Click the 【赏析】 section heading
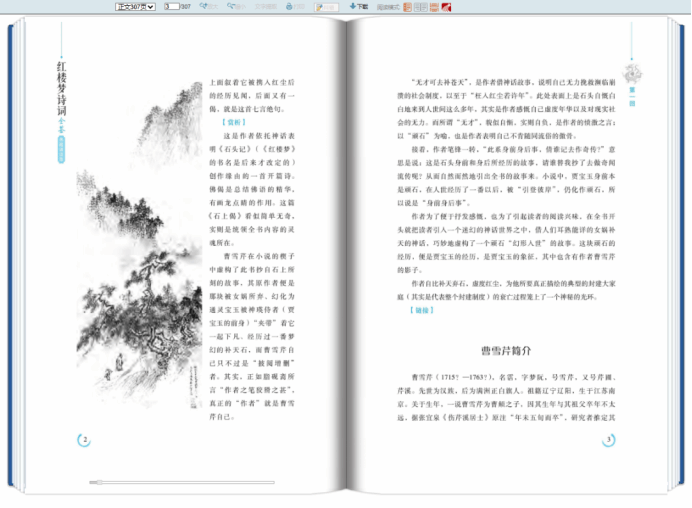Viewport: 692px width, 508px height. 234,122
